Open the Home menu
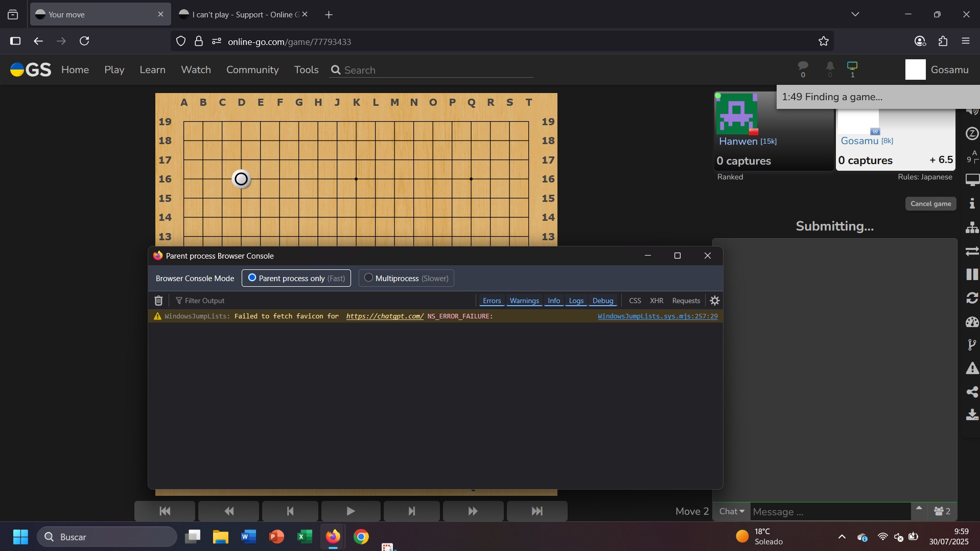980x551 pixels. [75, 70]
